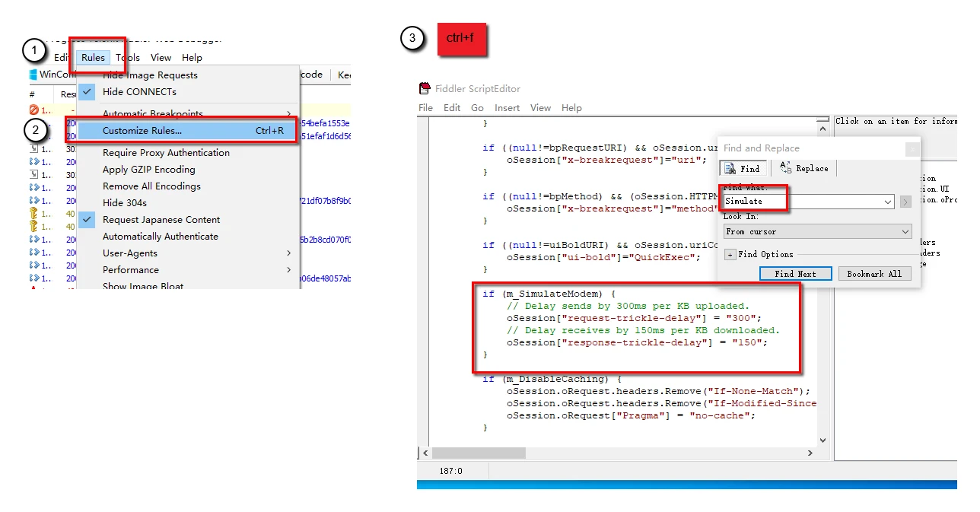Click the Bookmark All button
Image resolution: width=980 pixels, height=512 pixels.
874,274
